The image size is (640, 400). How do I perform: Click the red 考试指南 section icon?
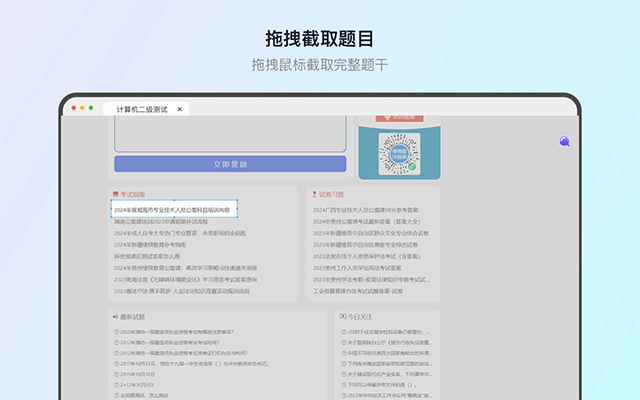(116, 194)
